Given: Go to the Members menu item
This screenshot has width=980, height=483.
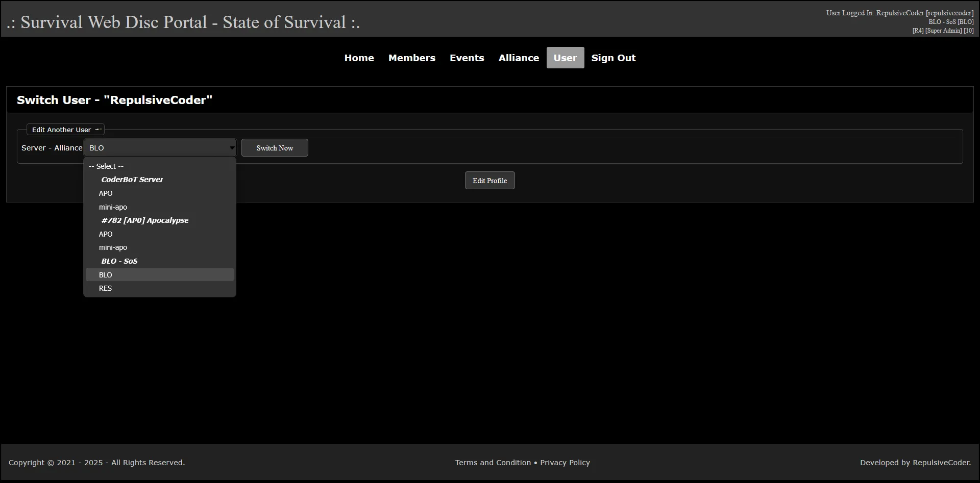Looking at the screenshot, I should point(411,58).
